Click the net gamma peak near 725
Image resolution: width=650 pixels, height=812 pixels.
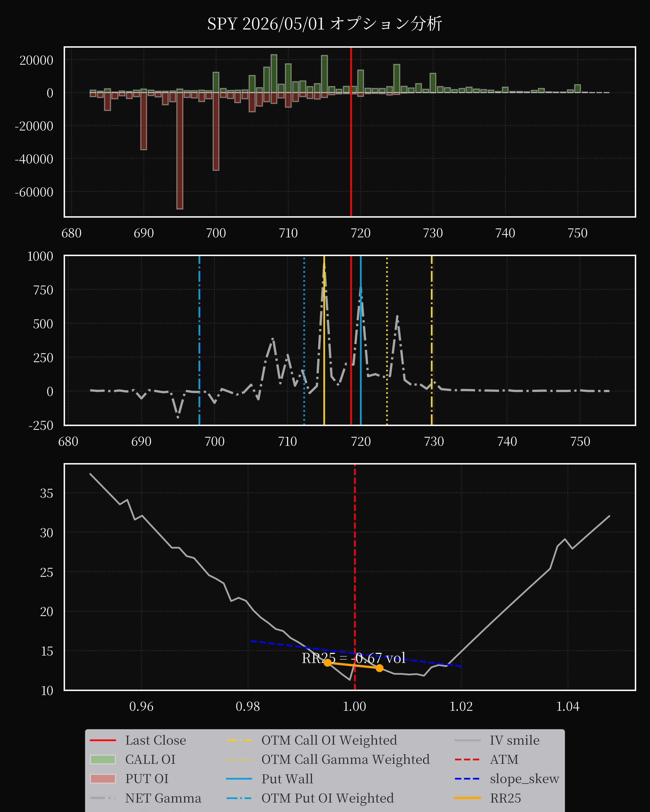[x=397, y=317]
